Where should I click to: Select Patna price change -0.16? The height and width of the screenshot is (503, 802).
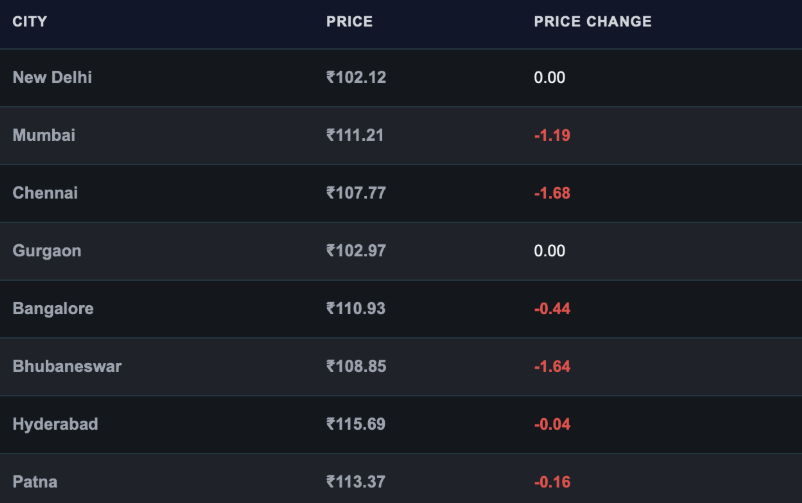(552, 482)
